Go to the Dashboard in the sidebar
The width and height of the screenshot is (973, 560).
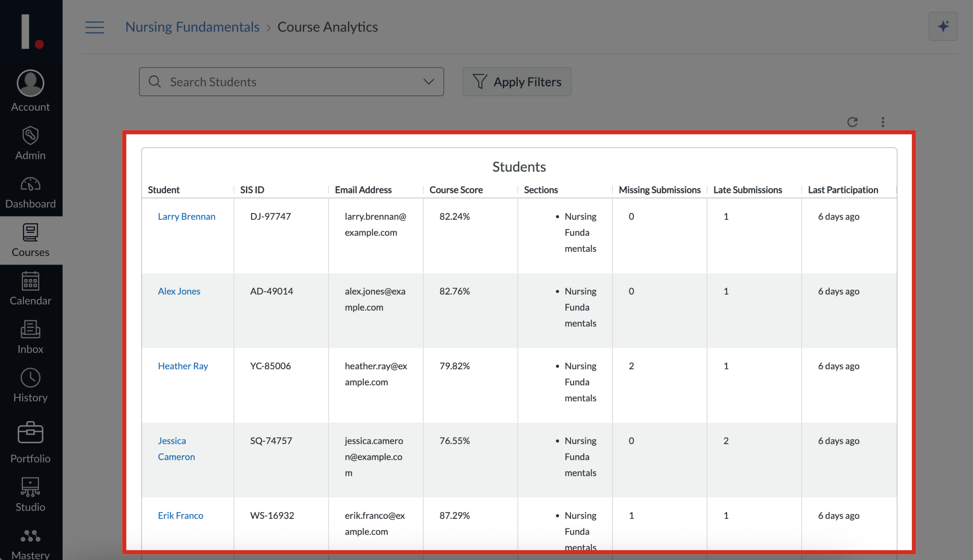coord(30,192)
